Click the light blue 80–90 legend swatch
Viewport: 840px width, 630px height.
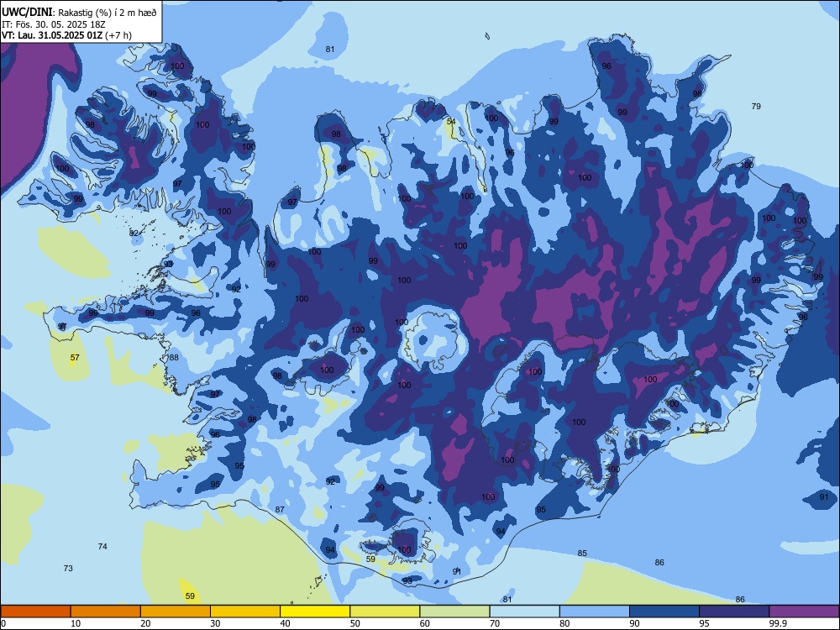click(595, 612)
